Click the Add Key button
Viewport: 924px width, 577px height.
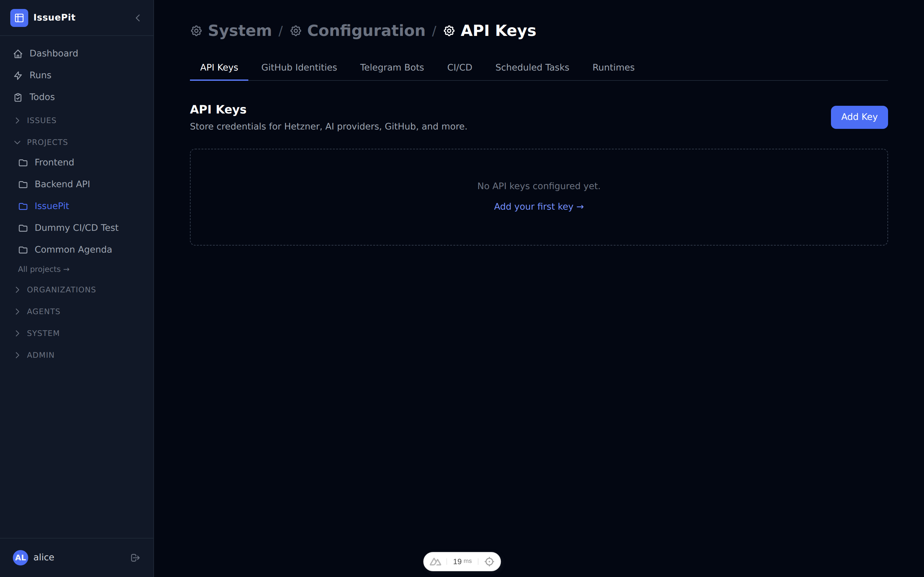(x=859, y=117)
